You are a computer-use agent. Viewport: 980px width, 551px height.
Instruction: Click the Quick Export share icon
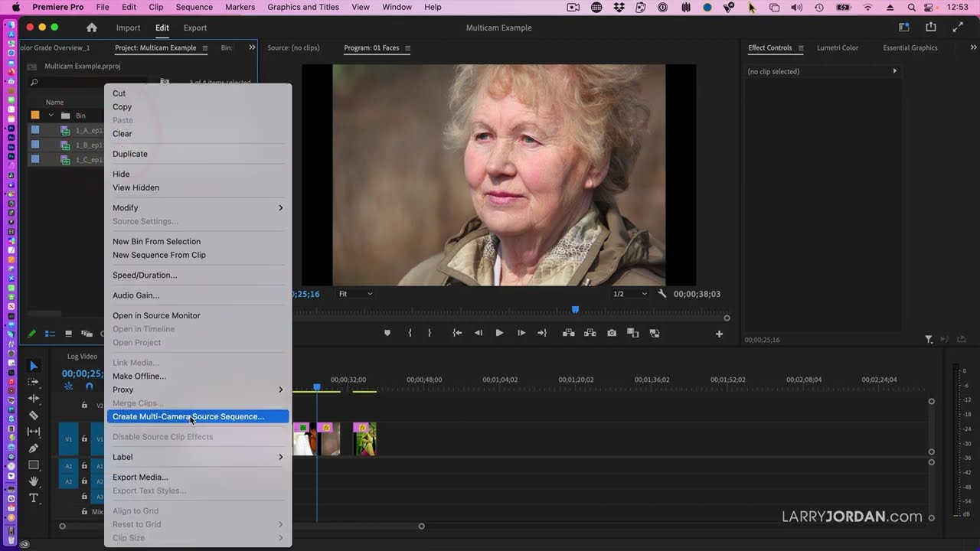(x=931, y=28)
